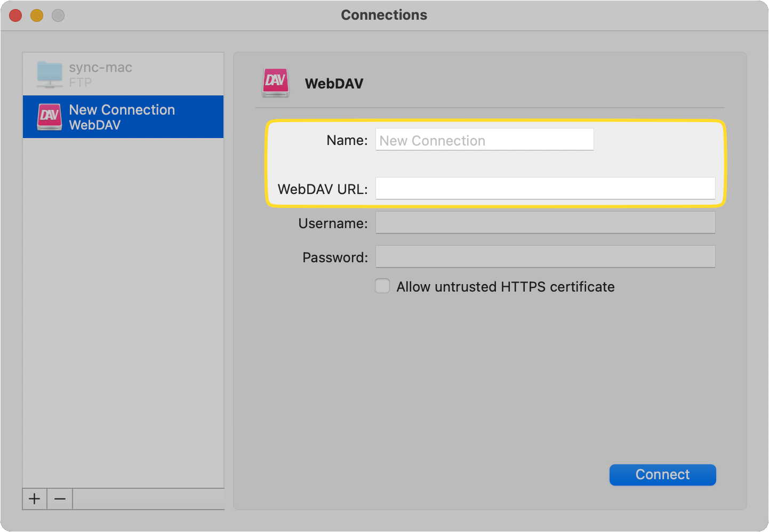Click the large DAV icon in the WebDAV header
The width and height of the screenshot is (769, 532).
tap(276, 83)
